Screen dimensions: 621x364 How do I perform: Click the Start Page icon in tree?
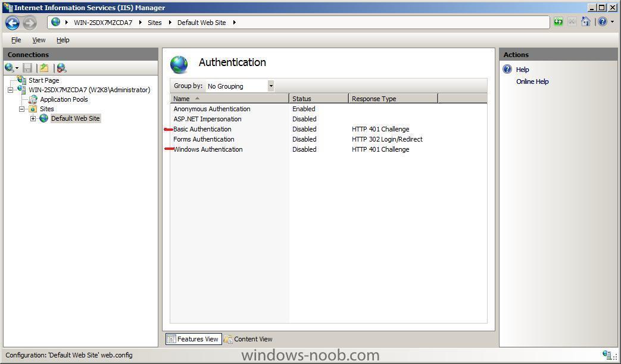click(x=22, y=80)
